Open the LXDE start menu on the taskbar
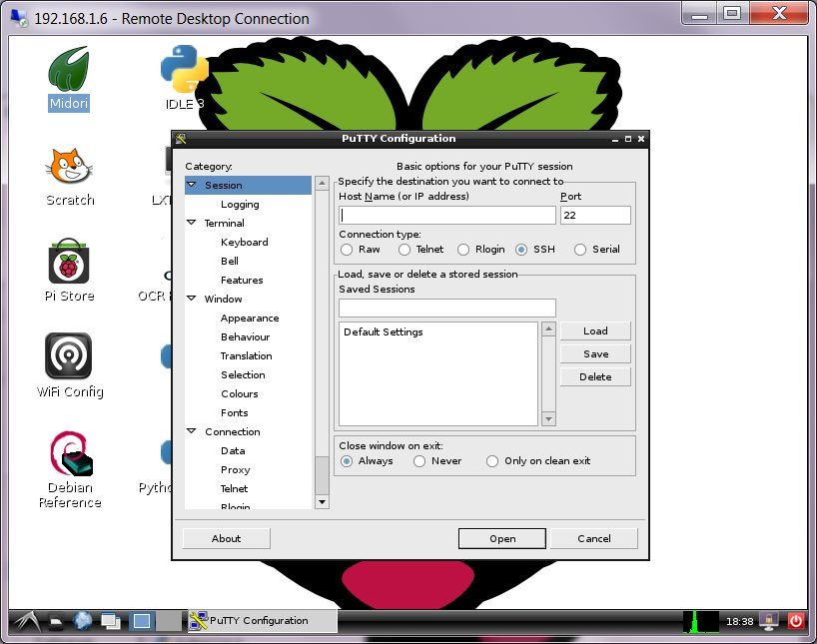The image size is (817, 644). click(x=26, y=621)
